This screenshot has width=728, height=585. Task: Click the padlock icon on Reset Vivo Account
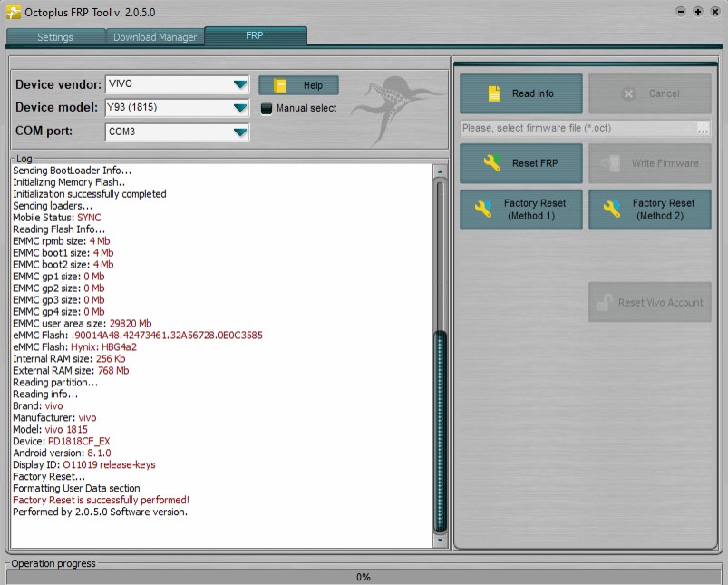point(604,303)
